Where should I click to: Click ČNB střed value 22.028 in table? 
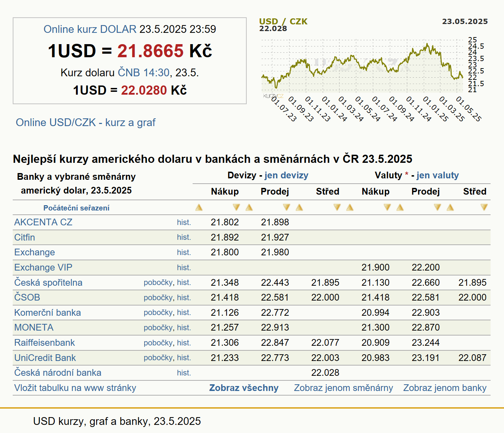[x=325, y=373]
